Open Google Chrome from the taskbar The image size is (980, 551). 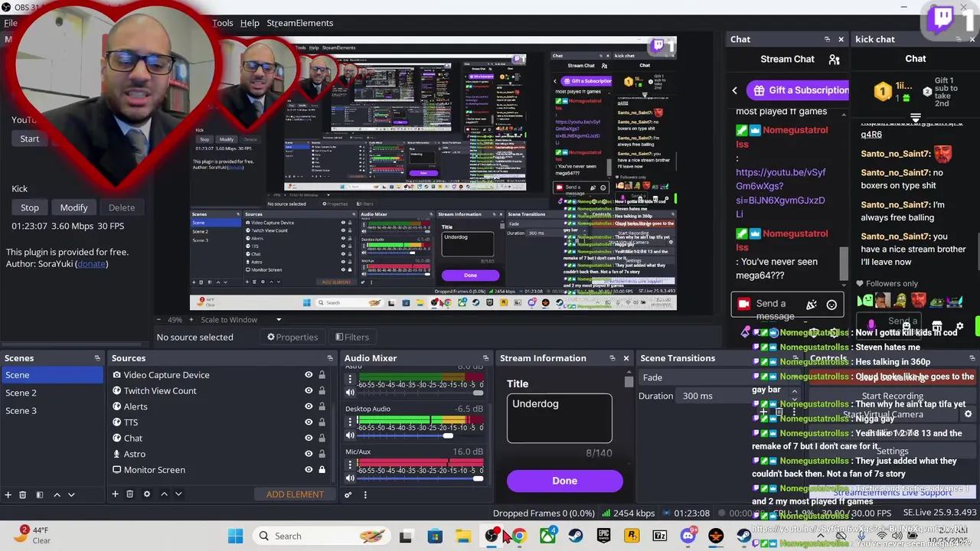coord(520,536)
